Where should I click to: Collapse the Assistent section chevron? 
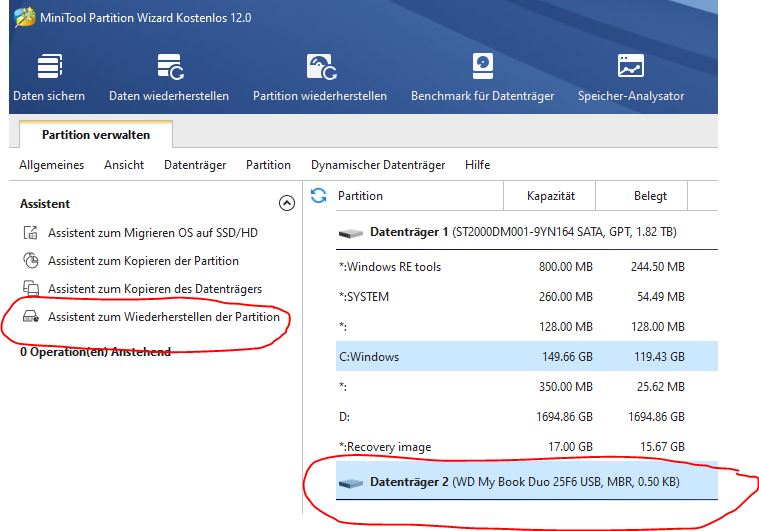coord(287,203)
